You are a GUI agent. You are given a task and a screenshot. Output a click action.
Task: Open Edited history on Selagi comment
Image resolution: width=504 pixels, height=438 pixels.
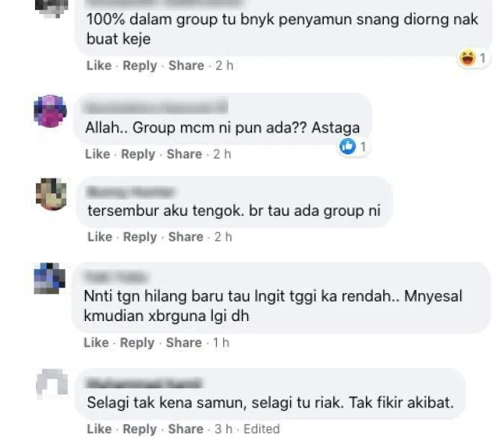pyautogui.click(x=261, y=429)
